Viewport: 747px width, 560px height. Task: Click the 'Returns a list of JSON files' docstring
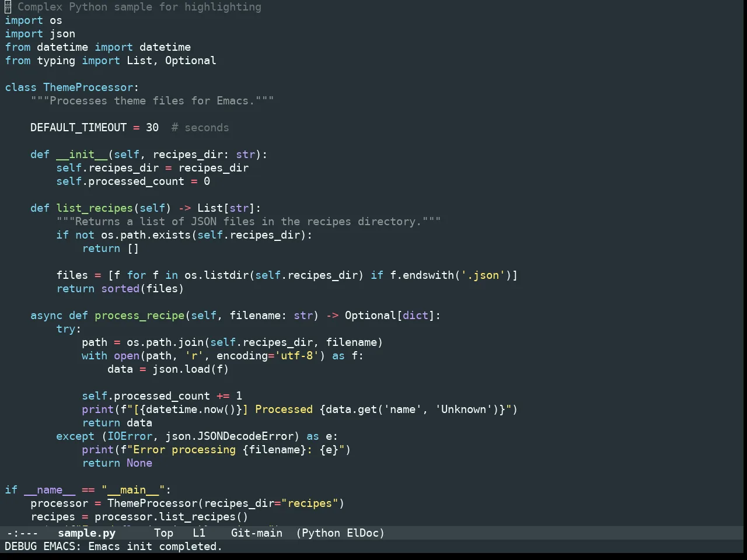click(x=249, y=222)
